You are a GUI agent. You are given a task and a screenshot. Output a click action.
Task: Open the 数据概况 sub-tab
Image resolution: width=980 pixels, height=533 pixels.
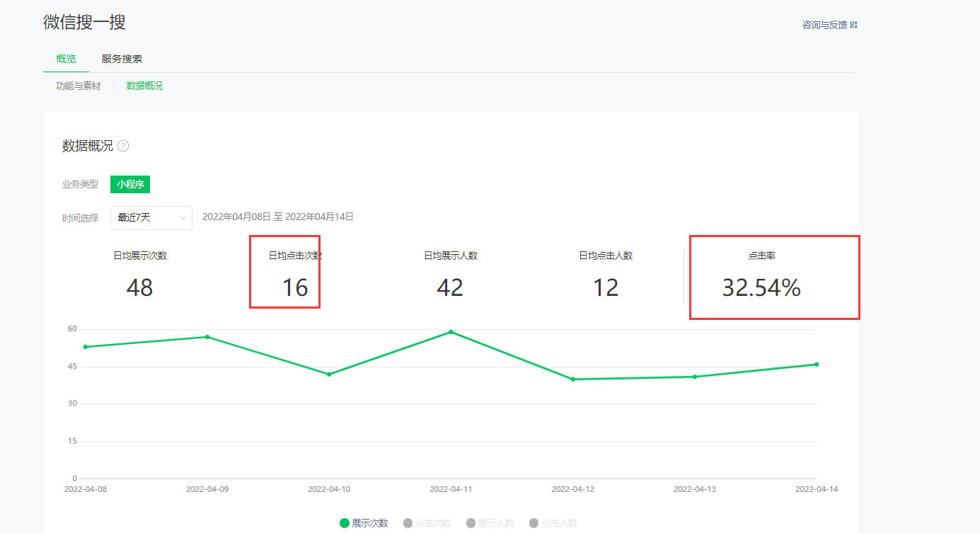[x=144, y=86]
